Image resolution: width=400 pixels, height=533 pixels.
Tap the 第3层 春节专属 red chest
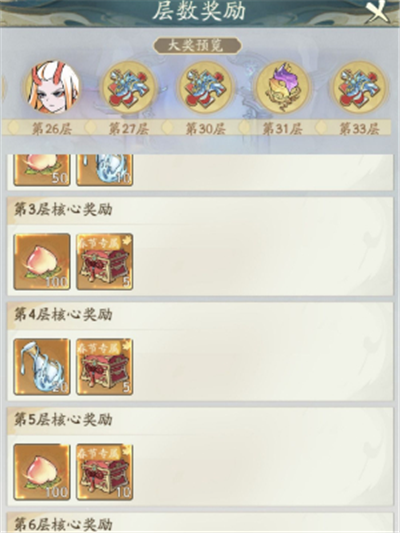click(104, 262)
